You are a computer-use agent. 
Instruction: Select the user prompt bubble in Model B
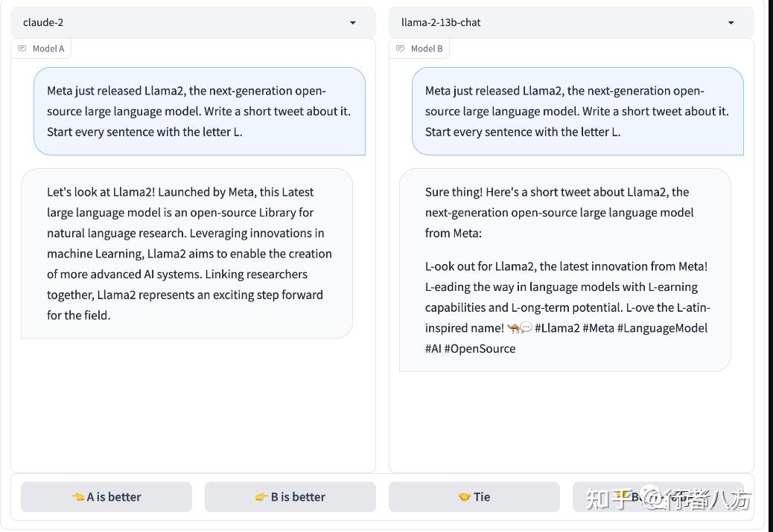pos(577,111)
